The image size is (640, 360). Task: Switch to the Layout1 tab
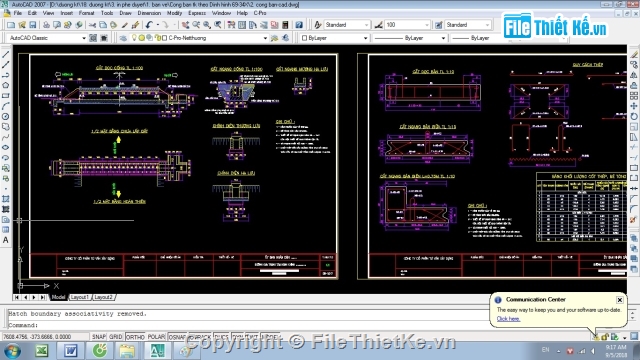80,297
